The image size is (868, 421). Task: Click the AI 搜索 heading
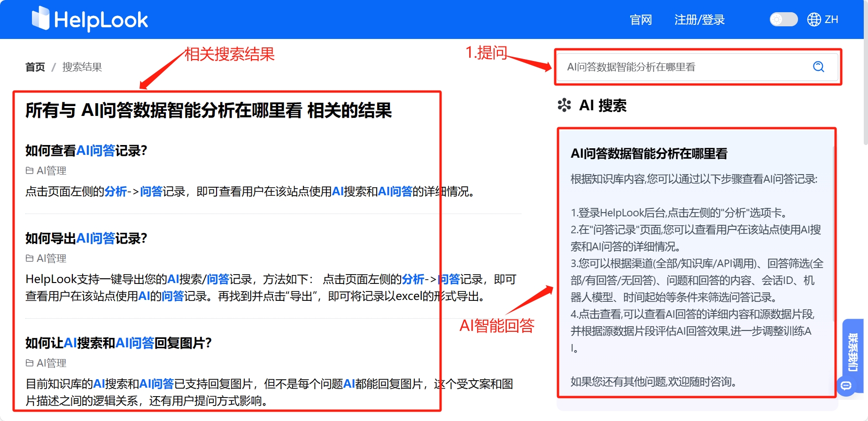pyautogui.click(x=603, y=106)
